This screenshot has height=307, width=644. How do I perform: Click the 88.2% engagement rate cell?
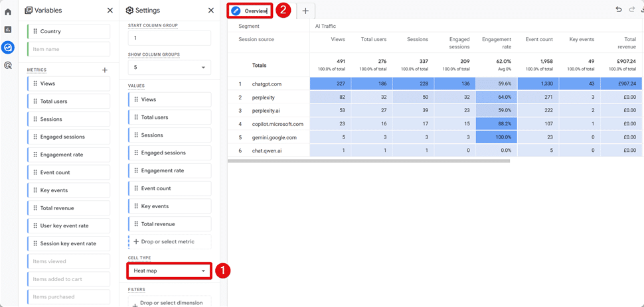(497, 124)
